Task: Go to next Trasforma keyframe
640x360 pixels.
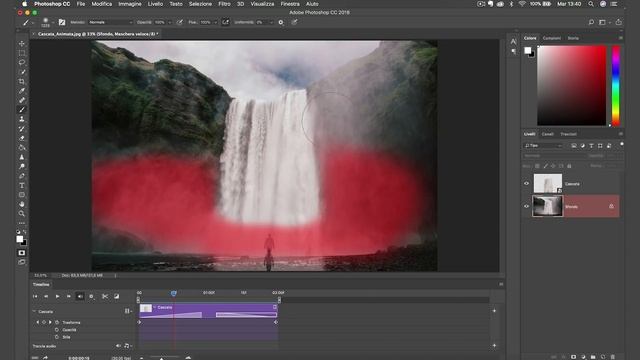Action: click(x=50, y=322)
